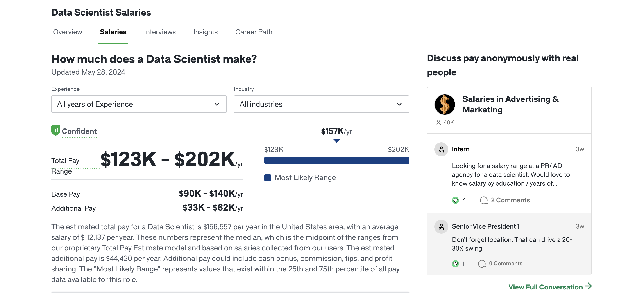Click the Base Pay label
This screenshot has width=644, height=293.
pyautogui.click(x=66, y=194)
